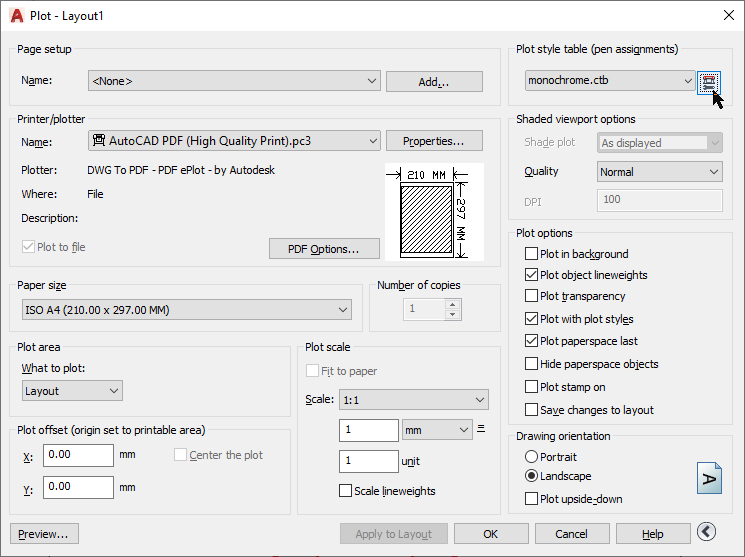This screenshot has height=557, width=745.
Task: Open PDF Options settings
Action: [325, 248]
